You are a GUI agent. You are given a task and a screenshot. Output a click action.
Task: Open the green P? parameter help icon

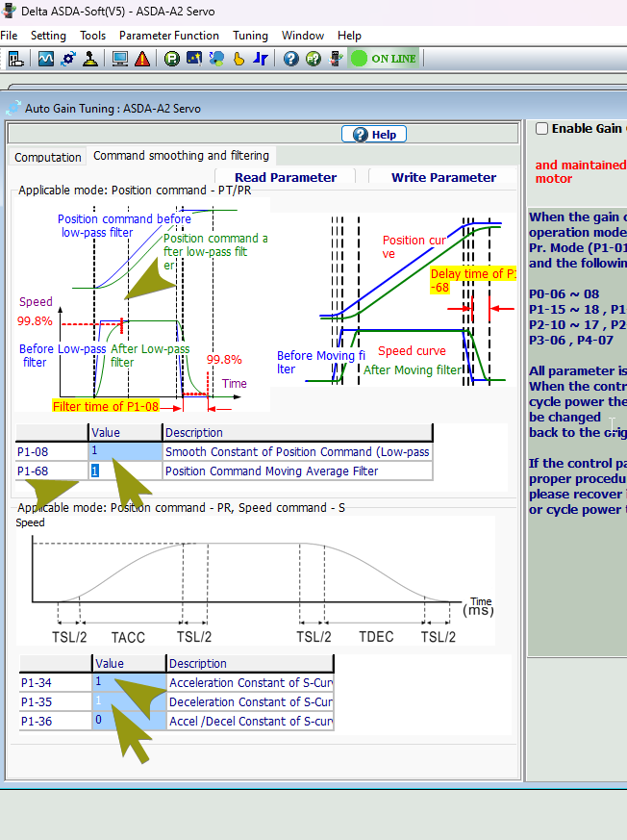[313, 59]
